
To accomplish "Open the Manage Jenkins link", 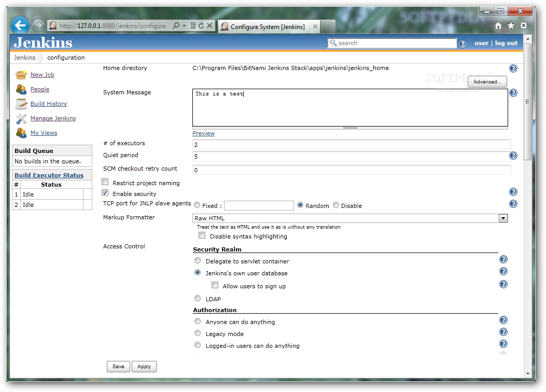I will click(x=53, y=118).
